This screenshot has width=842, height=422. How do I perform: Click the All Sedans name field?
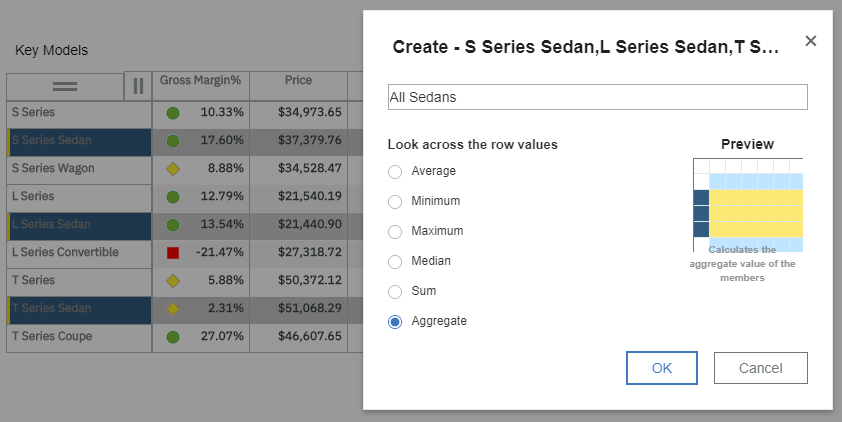(598, 97)
